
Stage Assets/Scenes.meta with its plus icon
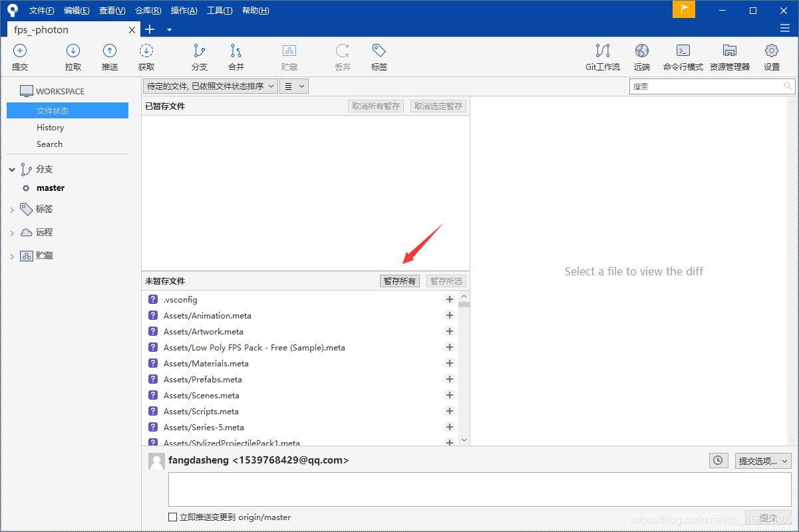[x=450, y=396]
